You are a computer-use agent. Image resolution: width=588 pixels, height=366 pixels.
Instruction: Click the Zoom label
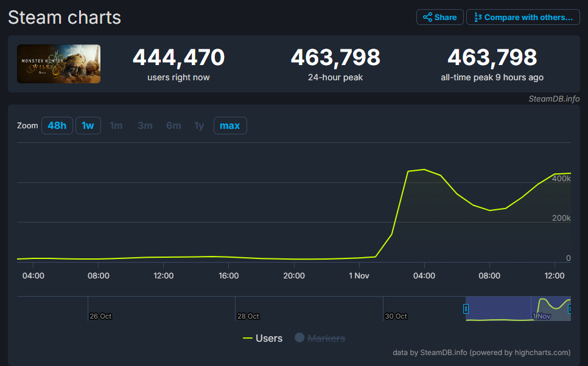pyautogui.click(x=27, y=125)
